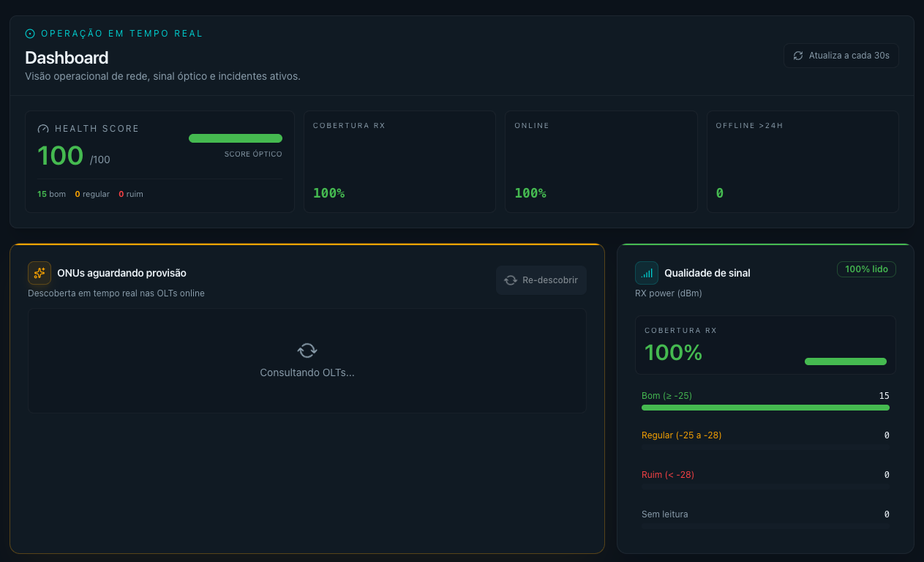Open the ONLINE 100% card

(601, 162)
